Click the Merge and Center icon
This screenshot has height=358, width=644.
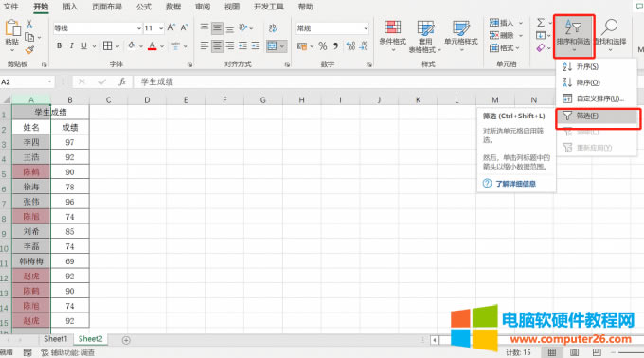(x=272, y=46)
